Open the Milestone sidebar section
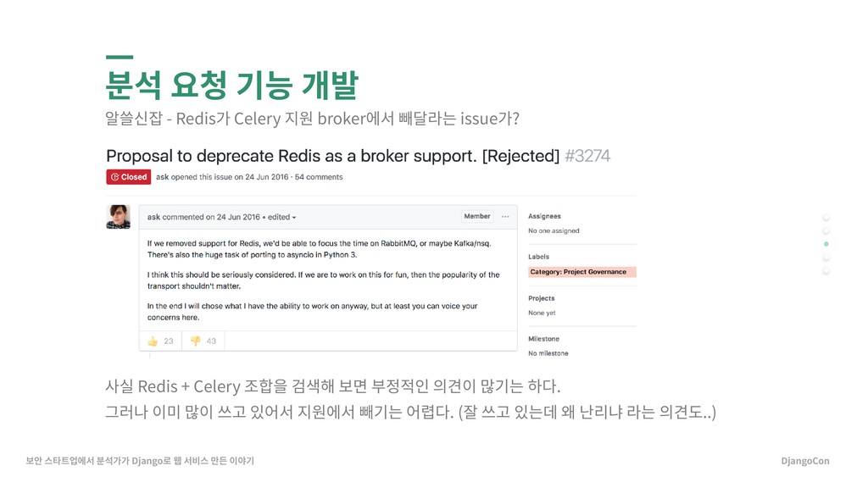 (543, 339)
